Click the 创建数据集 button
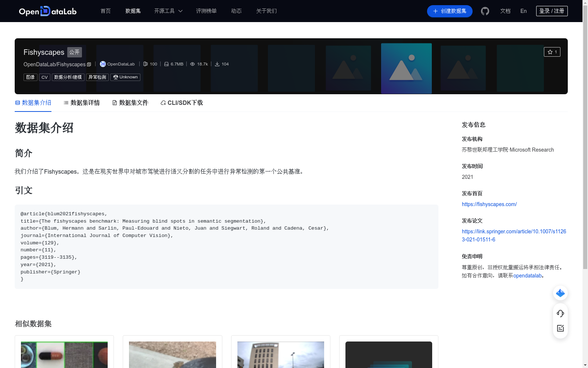 pos(449,11)
